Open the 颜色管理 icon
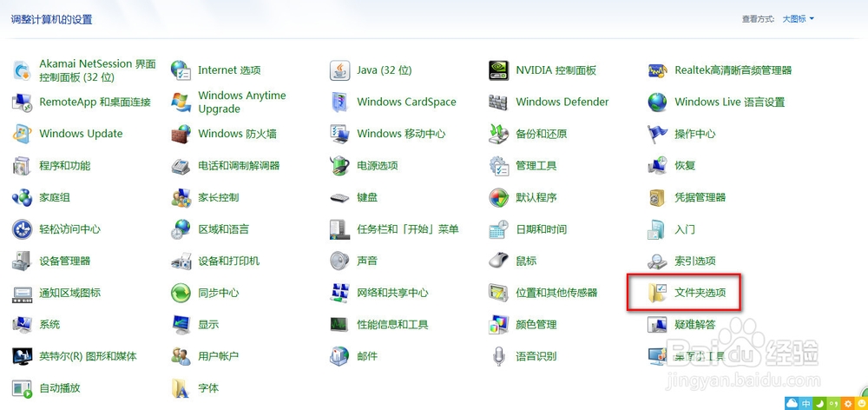 [x=499, y=324]
